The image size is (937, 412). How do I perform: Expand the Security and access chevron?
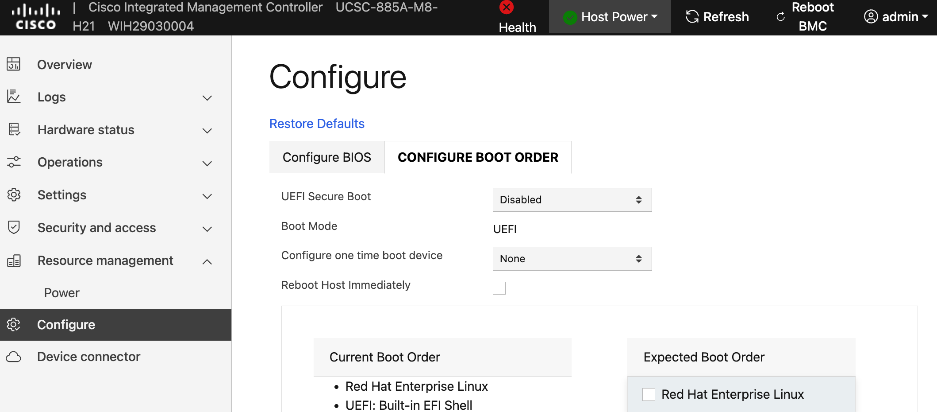(207, 229)
